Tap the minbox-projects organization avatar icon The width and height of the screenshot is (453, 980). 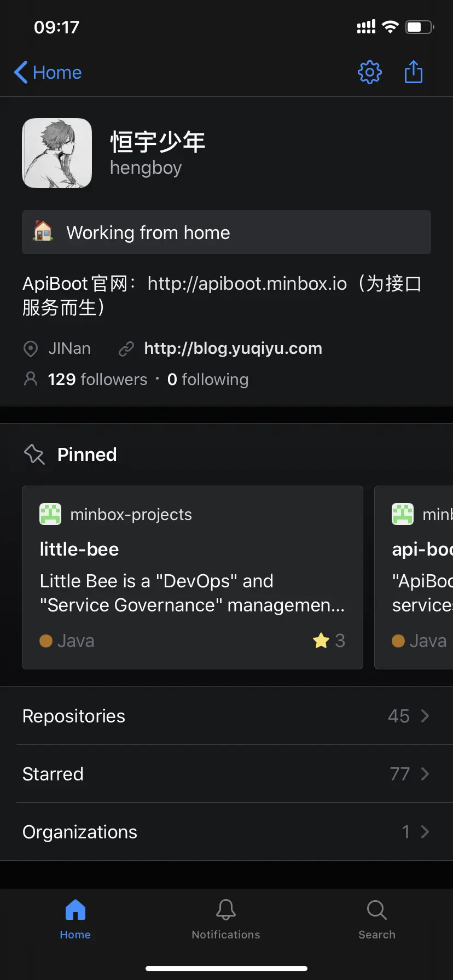pos(50,514)
